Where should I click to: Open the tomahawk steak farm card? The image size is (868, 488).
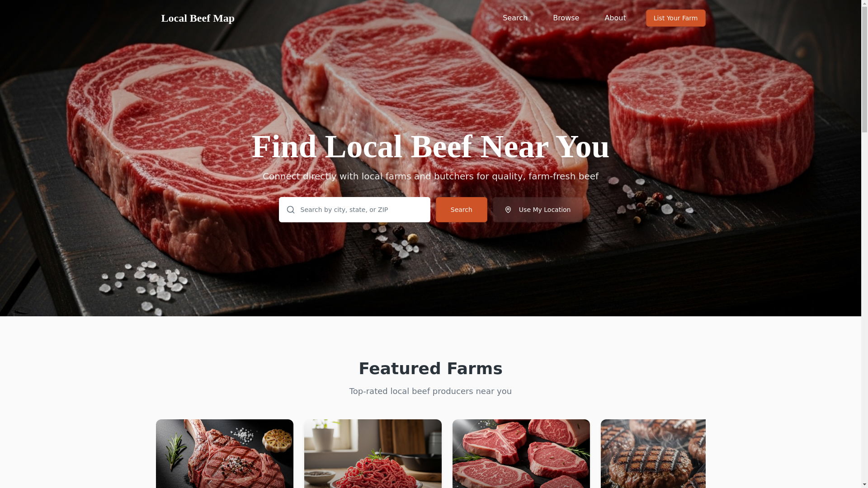point(225,454)
